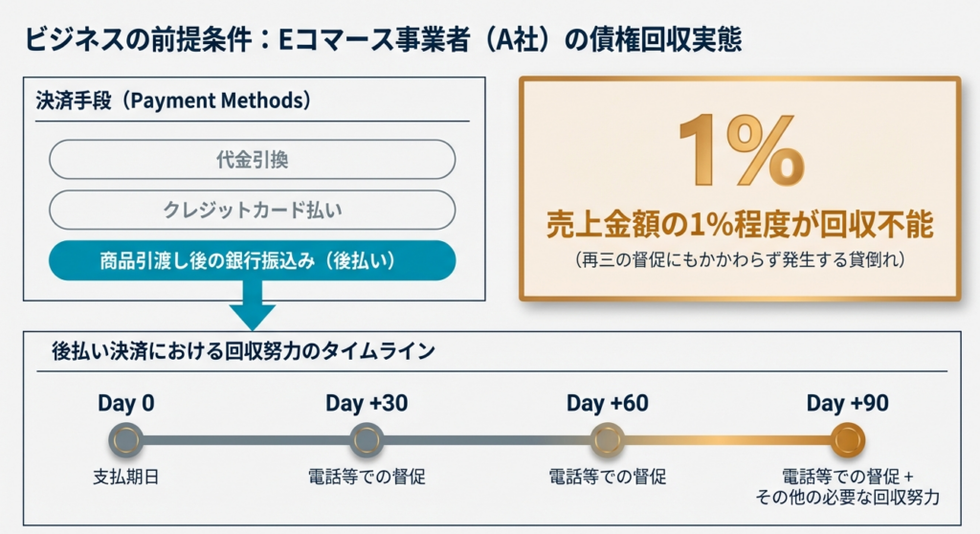
Task: Click the 支払期日 label under Day 0
Action: click(x=125, y=476)
